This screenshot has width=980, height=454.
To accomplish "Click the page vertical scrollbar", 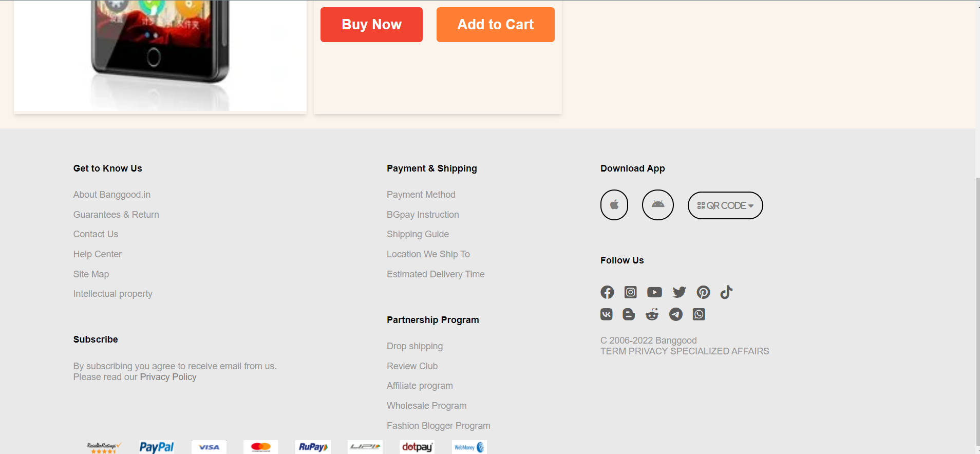I will [977, 312].
